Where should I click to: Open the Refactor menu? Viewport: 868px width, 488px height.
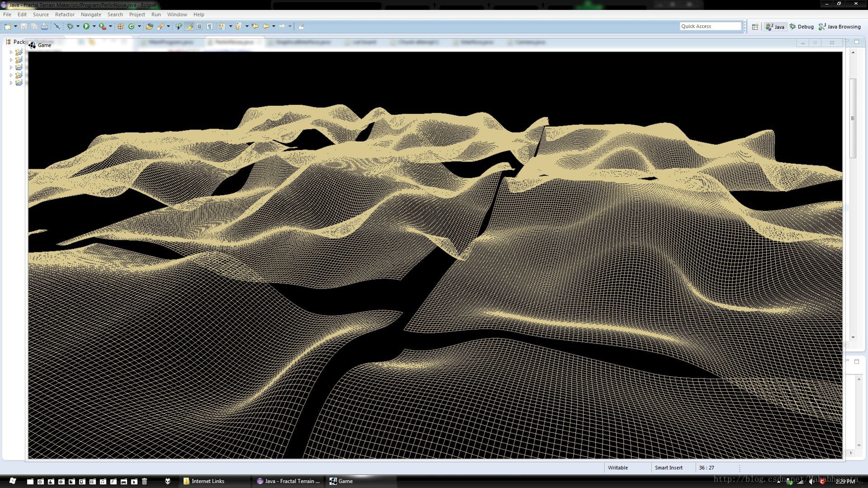[x=65, y=14]
